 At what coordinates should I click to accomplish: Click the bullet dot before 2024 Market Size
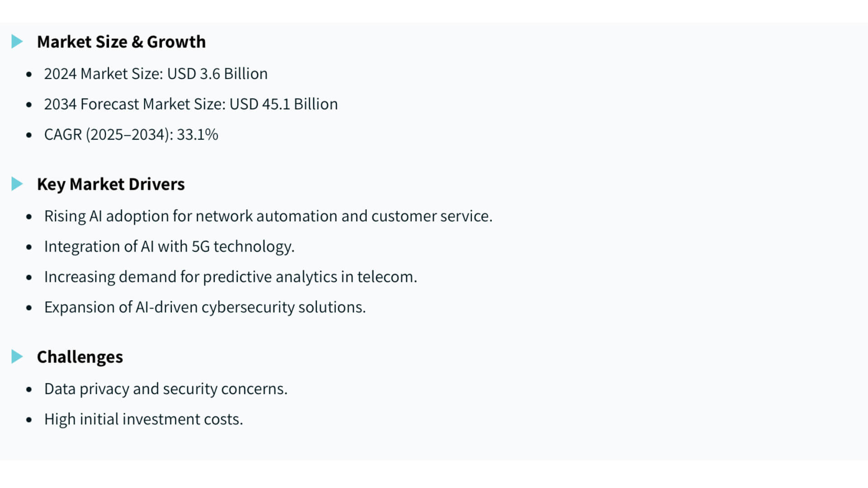coord(29,74)
